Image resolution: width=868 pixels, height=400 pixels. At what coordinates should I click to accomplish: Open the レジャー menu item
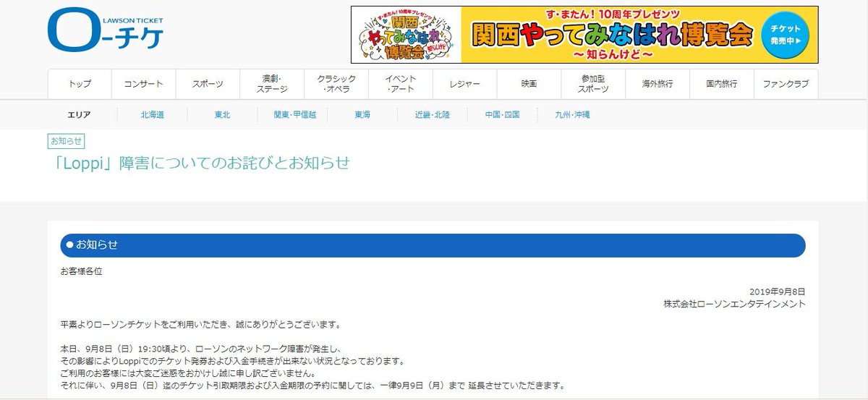[464, 84]
